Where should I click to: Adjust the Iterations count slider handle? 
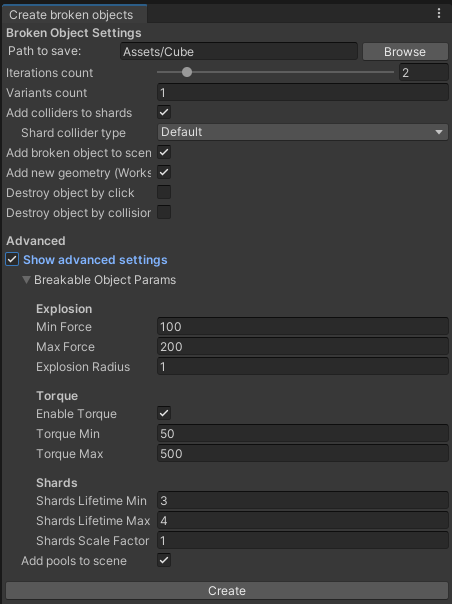(187, 72)
